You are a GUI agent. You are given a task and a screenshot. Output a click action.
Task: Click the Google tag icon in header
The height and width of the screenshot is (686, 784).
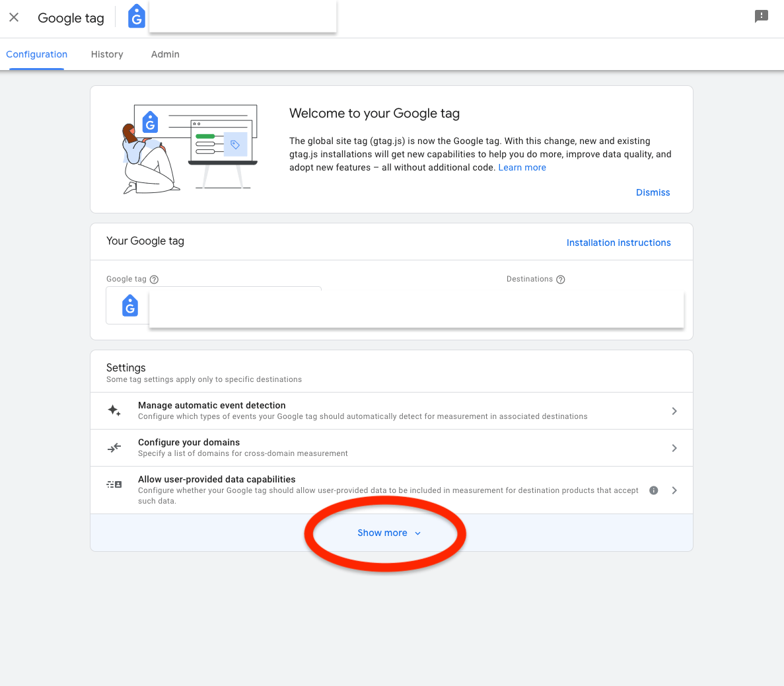(137, 16)
